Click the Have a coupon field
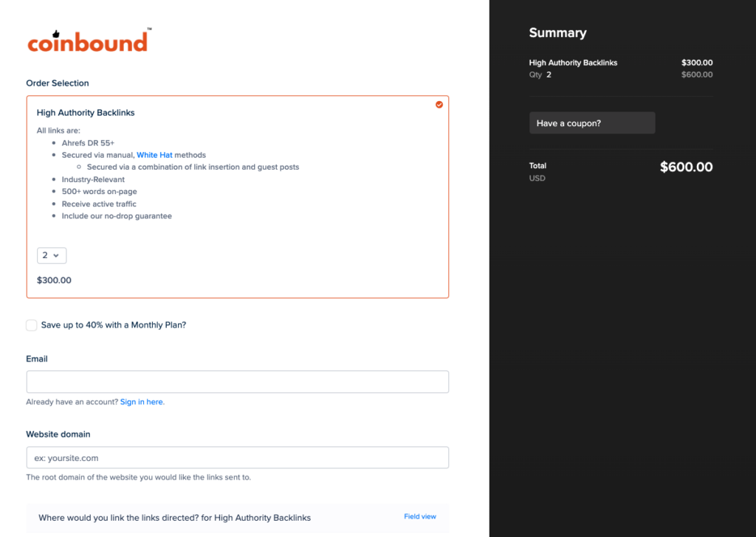 pos(592,122)
